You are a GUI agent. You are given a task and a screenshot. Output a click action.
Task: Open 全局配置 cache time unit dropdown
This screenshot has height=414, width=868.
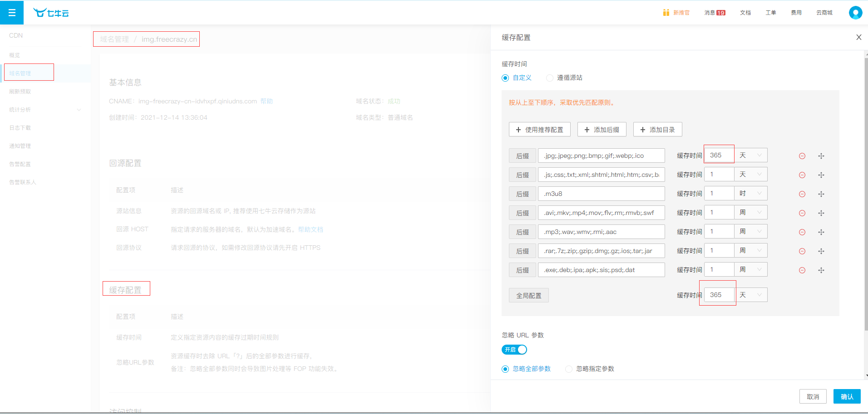click(x=750, y=295)
